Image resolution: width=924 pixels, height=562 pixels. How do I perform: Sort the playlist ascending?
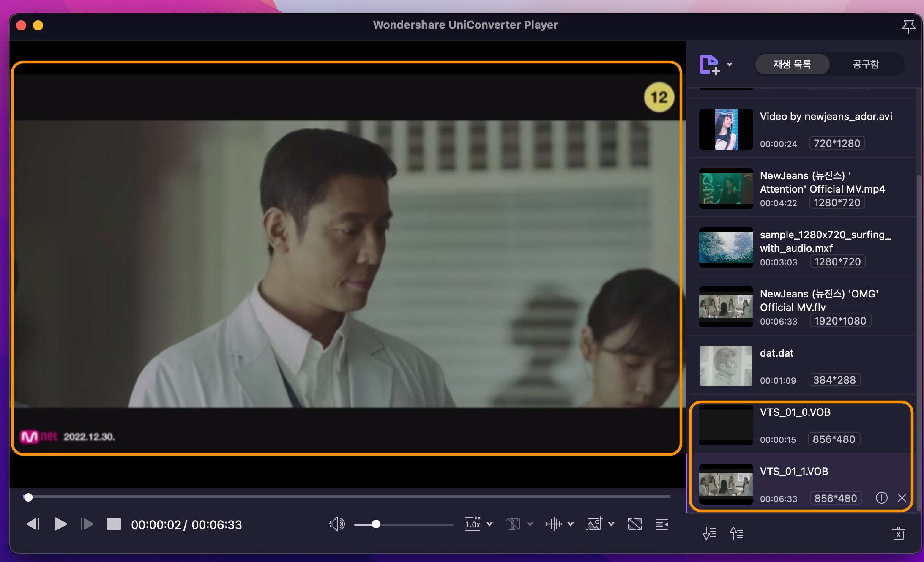click(736, 533)
